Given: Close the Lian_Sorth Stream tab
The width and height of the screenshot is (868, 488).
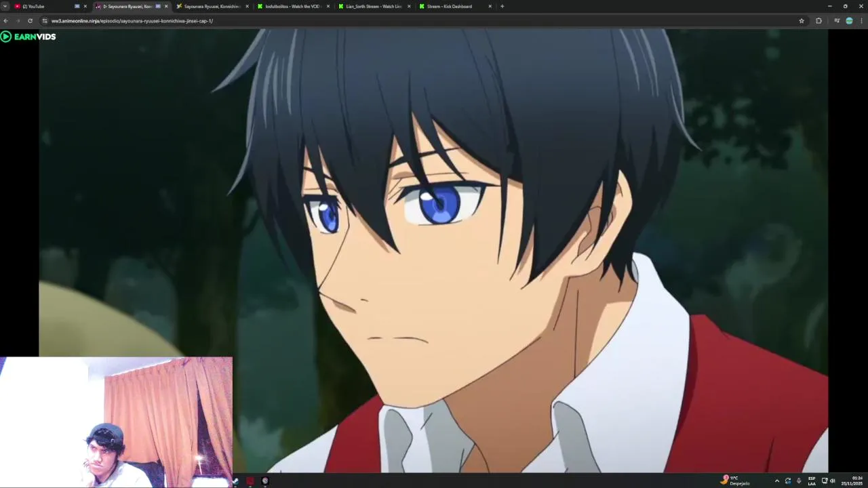Looking at the screenshot, I should [x=409, y=6].
